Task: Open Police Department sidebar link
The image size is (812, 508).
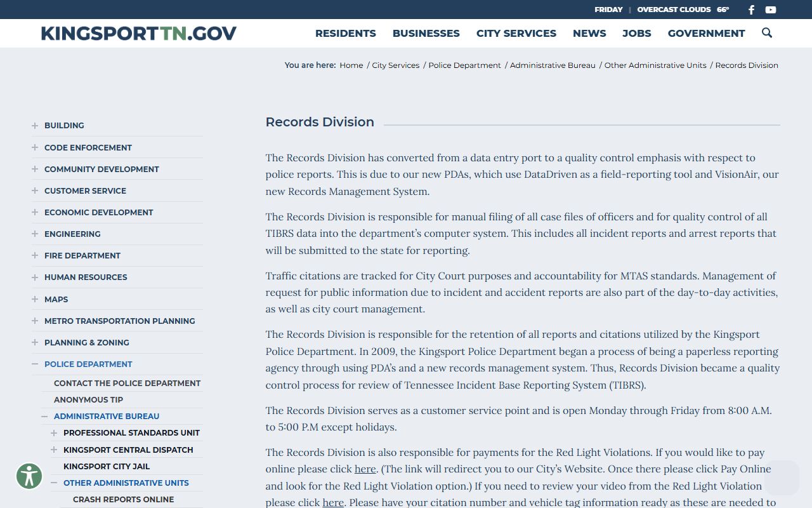Action: coord(88,364)
